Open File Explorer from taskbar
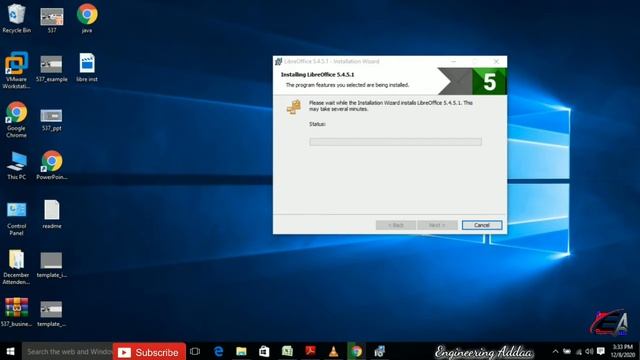This screenshot has height=360, width=640. (x=241, y=351)
